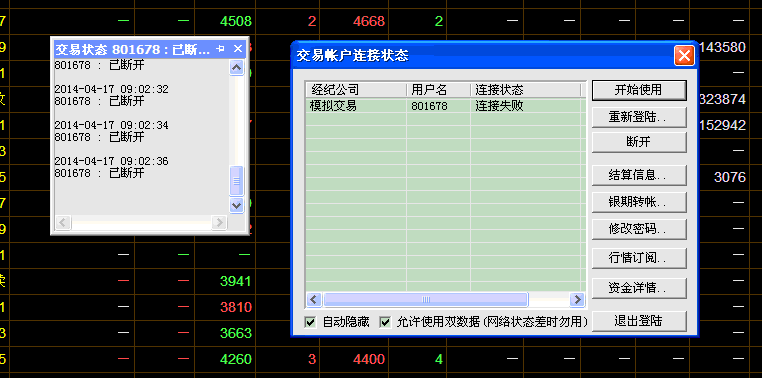This screenshot has width=762, height=378.
Task: Pin the 交易状态 panel with the pushpin icon
Action: [221, 49]
